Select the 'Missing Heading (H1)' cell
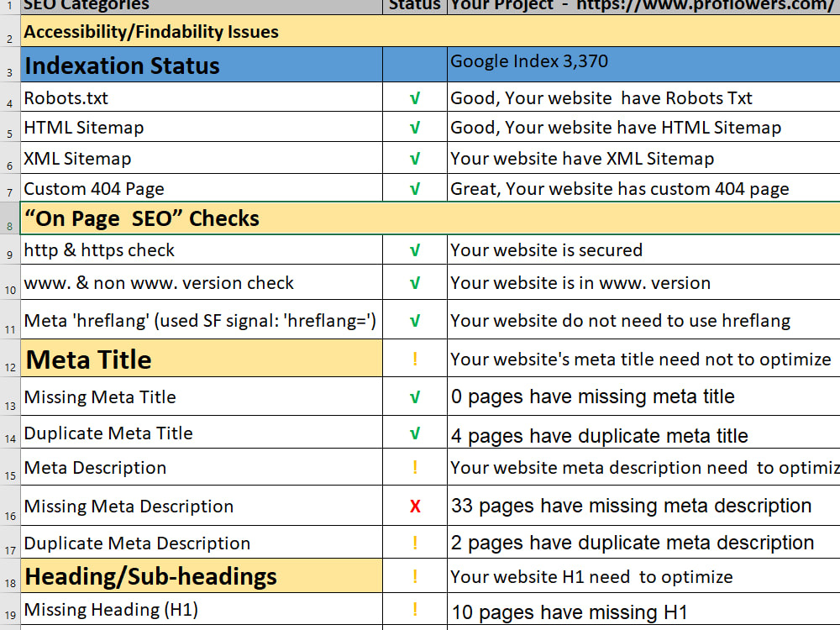The height and width of the screenshot is (630, 840). coord(202,609)
